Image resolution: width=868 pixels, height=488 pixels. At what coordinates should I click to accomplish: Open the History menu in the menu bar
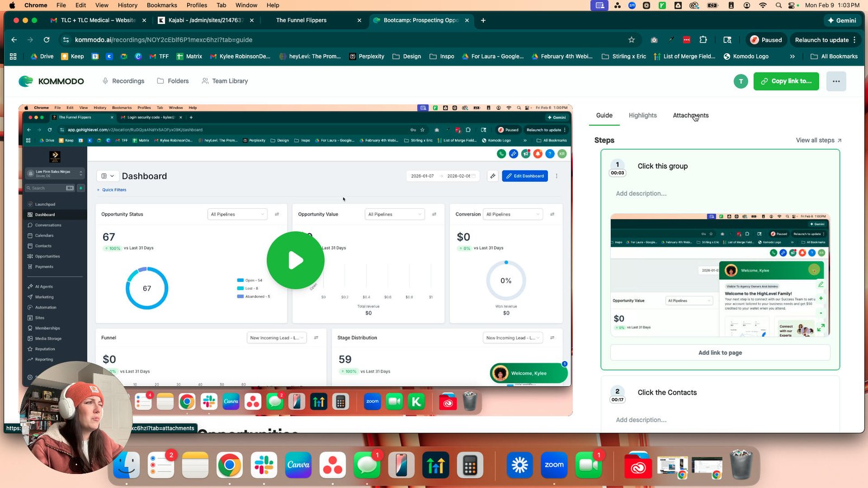(x=127, y=5)
